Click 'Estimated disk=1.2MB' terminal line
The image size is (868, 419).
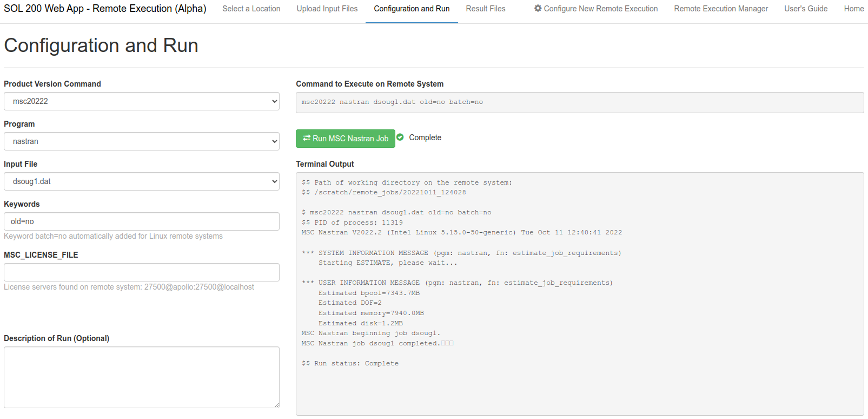[x=360, y=323]
